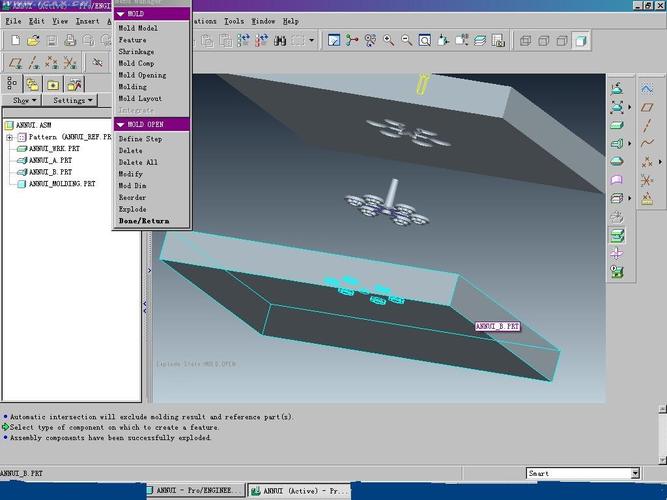
Task: Switch to ANNUI (Active) taskbar window
Action: point(299,491)
